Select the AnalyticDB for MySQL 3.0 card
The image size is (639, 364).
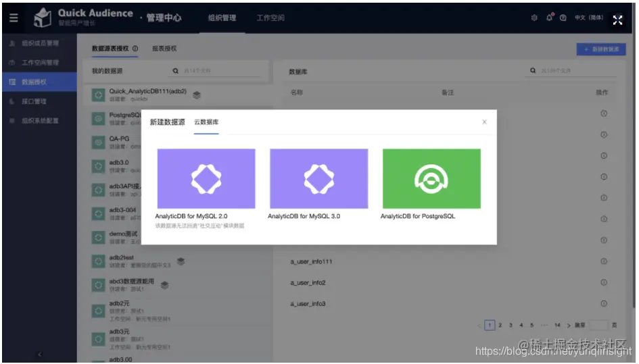pos(318,178)
